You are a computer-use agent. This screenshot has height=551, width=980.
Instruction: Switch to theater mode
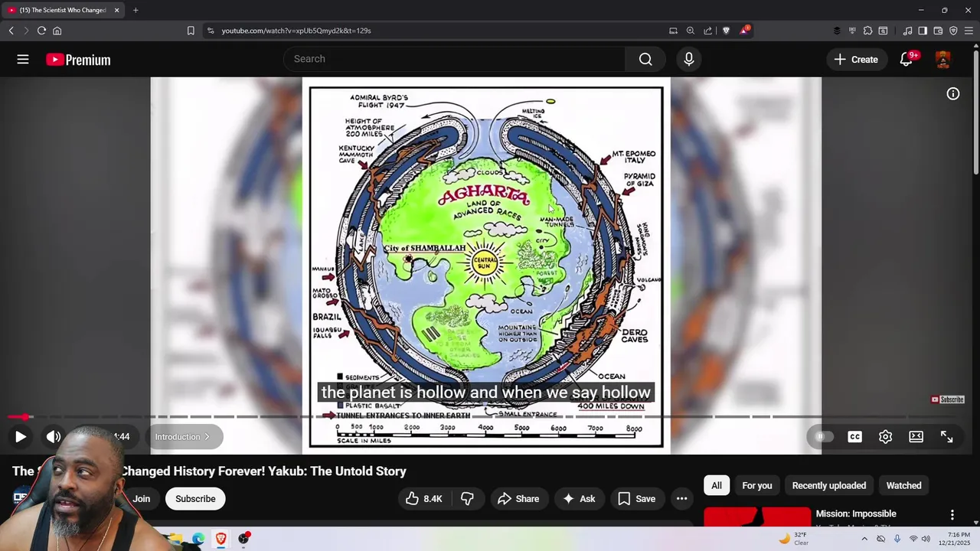(916, 436)
